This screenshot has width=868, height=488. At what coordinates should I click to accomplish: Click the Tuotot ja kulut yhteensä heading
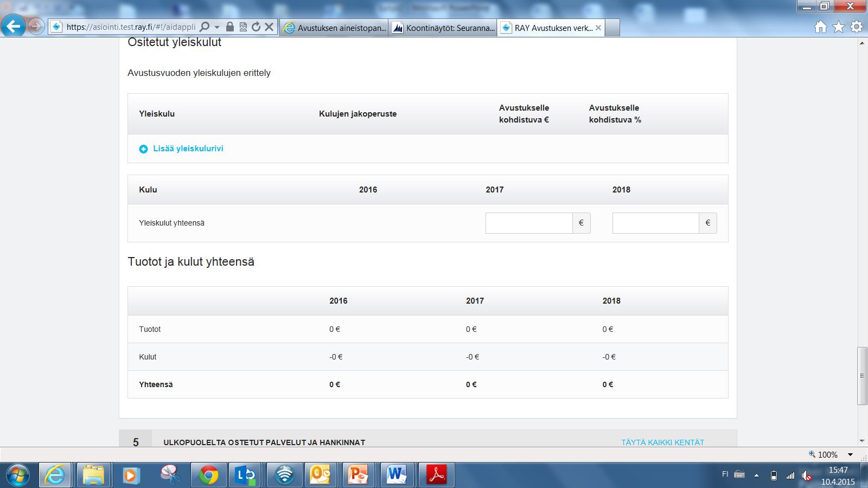click(x=191, y=261)
